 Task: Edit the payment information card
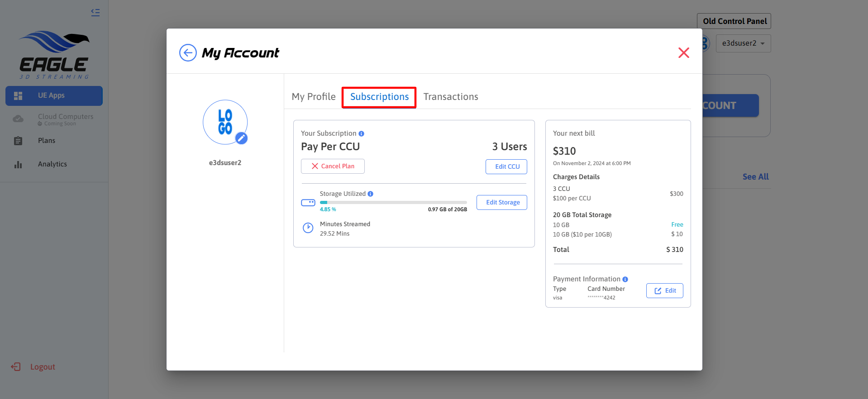pos(664,291)
